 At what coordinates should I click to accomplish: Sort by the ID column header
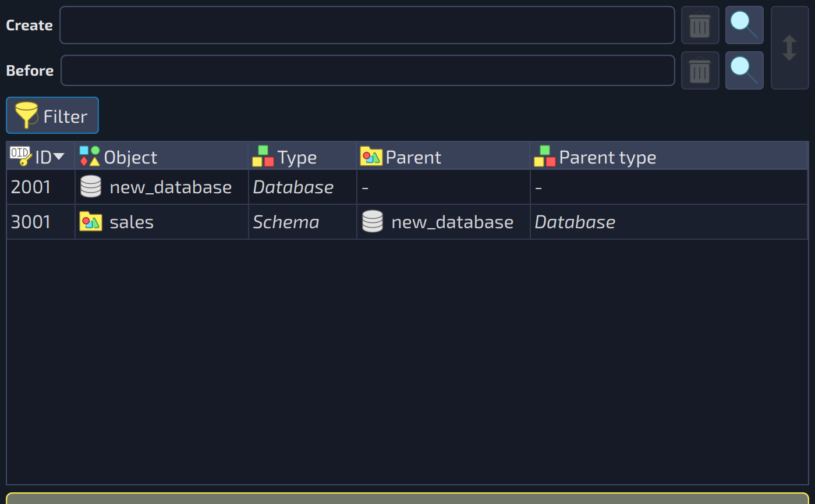[41, 157]
